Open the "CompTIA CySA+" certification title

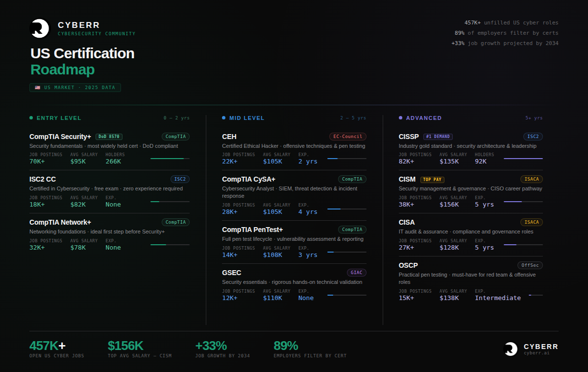249,179
